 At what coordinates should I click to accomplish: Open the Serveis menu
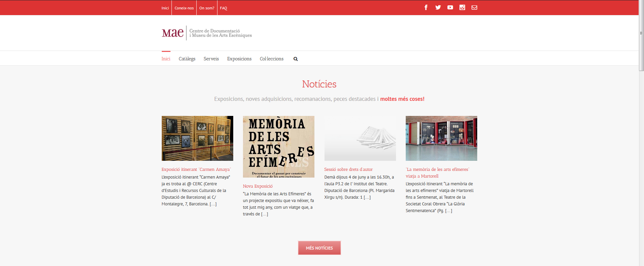pos(211,59)
